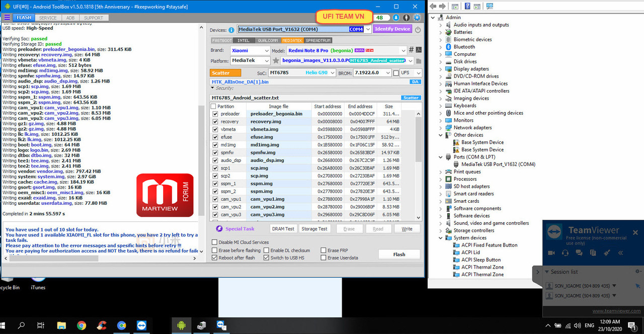The width and height of the screenshot is (644, 334).
Task: Click the Identify Device button
Action: tap(392, 29)
